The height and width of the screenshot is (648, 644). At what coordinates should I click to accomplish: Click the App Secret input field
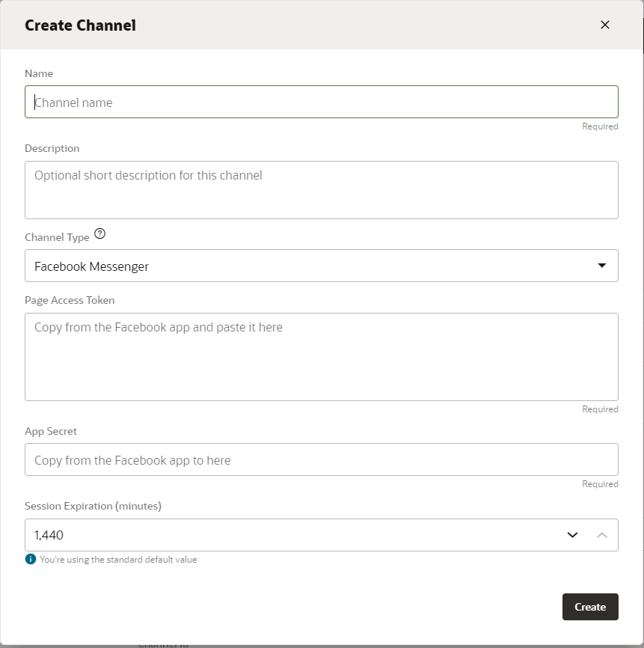tap(322, 459)
